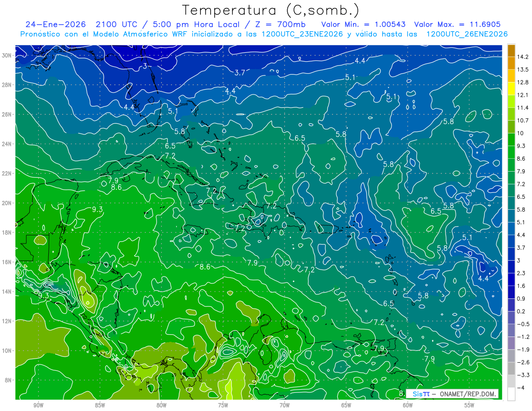Viewport: 532px width, 411px height.
Task: Click the bright yellow swatch between 12.1 and 12.8
Action: coord(511,89)
